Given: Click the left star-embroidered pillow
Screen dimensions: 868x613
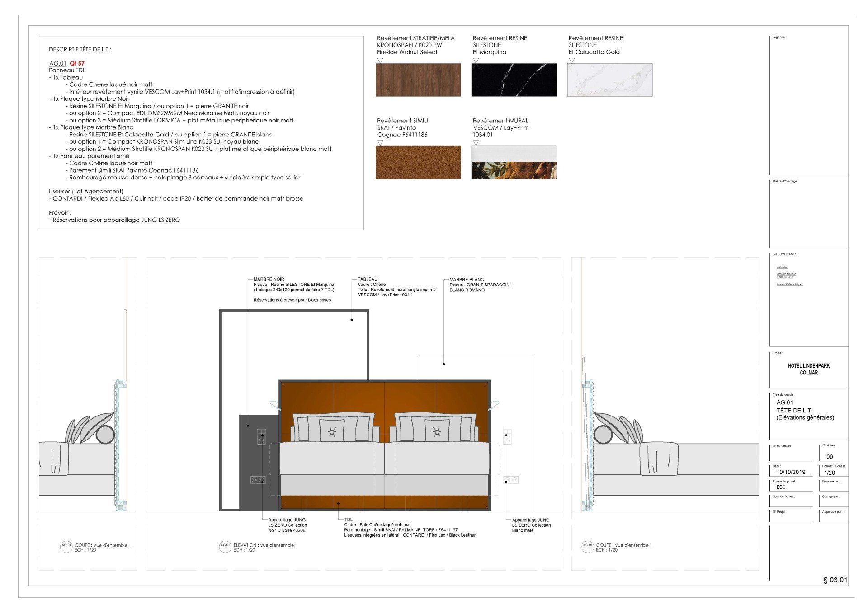Looking at the screenshot, I should click(332, 431).
